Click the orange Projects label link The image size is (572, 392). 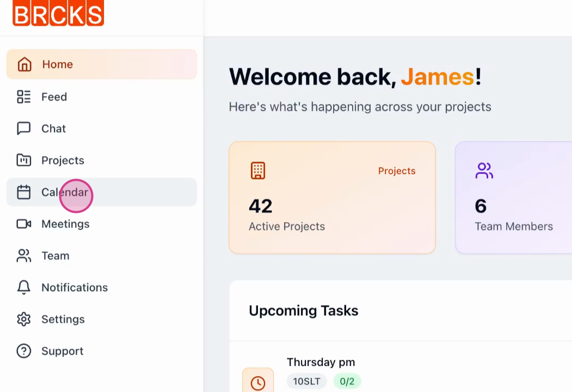click(x=397, y=171)
